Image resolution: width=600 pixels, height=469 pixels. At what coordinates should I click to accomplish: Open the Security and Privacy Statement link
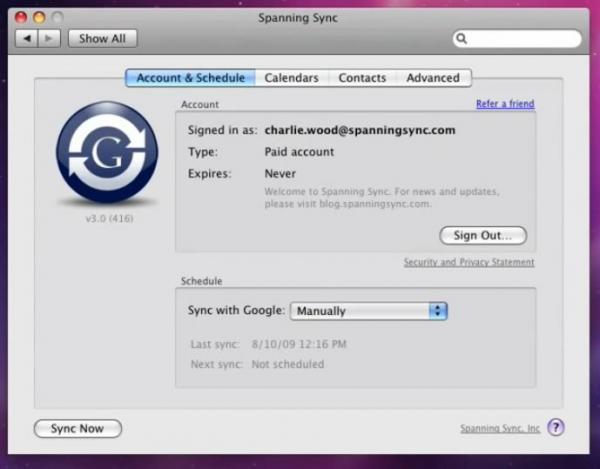pyautogui.click(x=469, y=262)
